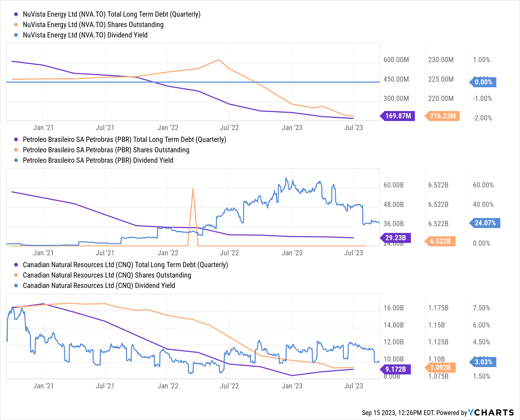Click the blue Canadian Natural Resources Dividend Yield legend dot
Viewport: 520px width, 420px height.
16,286
